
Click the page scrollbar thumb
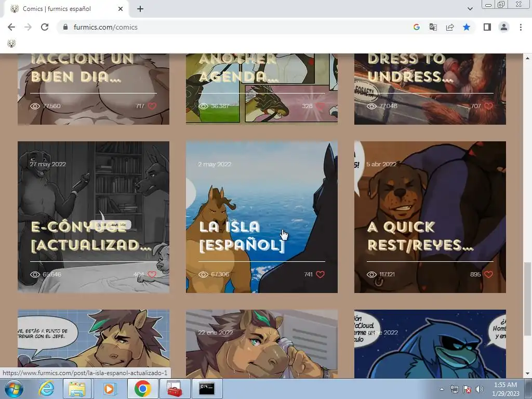[527, 299]
